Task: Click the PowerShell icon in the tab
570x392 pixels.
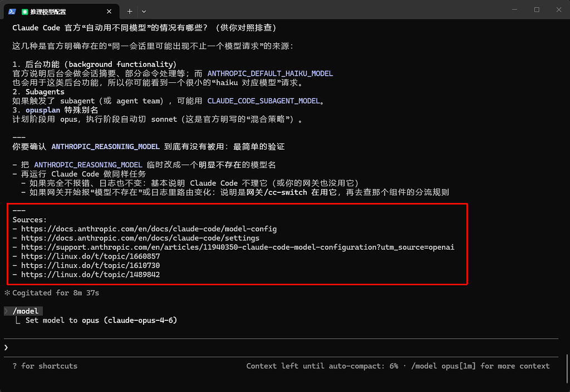Action: point(12,12)
